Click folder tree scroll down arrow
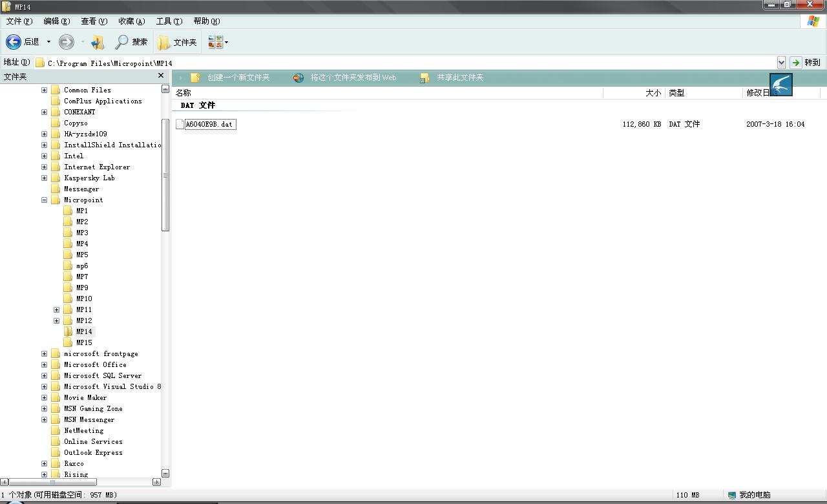Viewport: 827px width, 504px height. coord(165,473)
